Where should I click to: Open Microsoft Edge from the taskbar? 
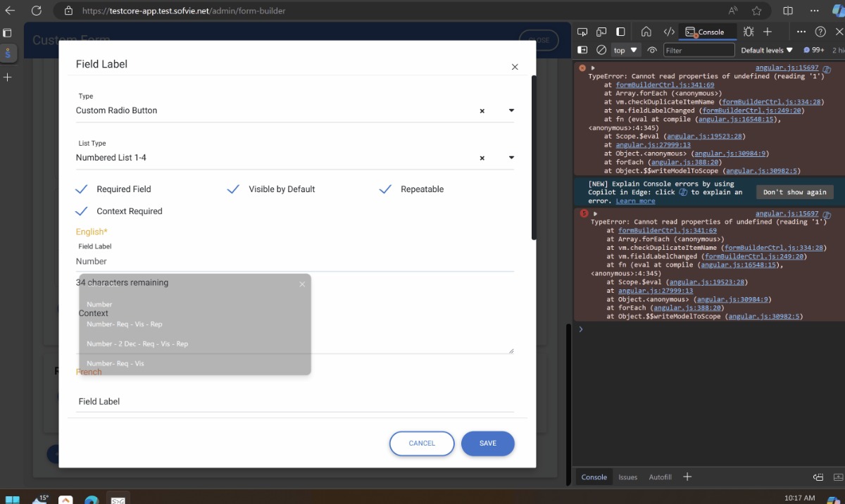[91, 499]
